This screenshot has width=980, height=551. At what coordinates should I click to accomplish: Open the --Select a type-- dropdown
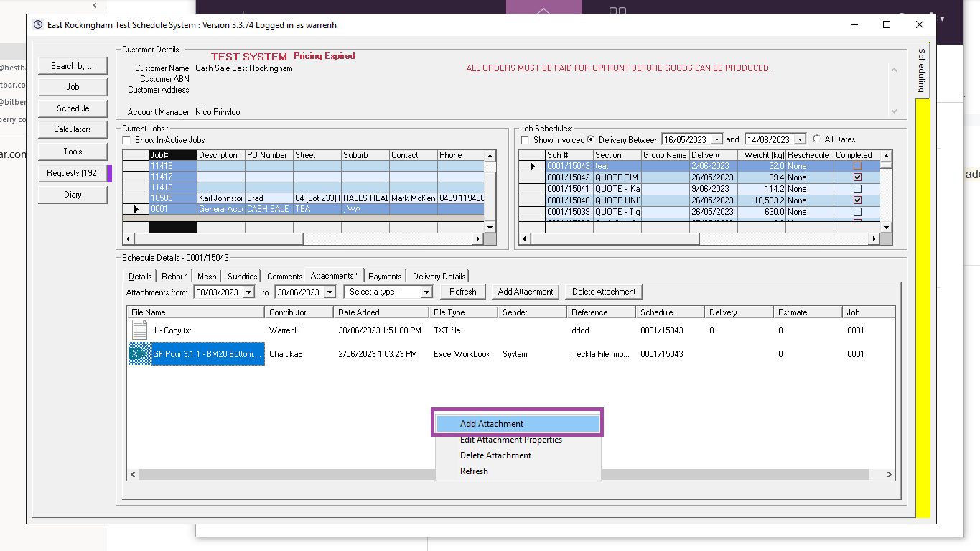click(x=428, y=292)
